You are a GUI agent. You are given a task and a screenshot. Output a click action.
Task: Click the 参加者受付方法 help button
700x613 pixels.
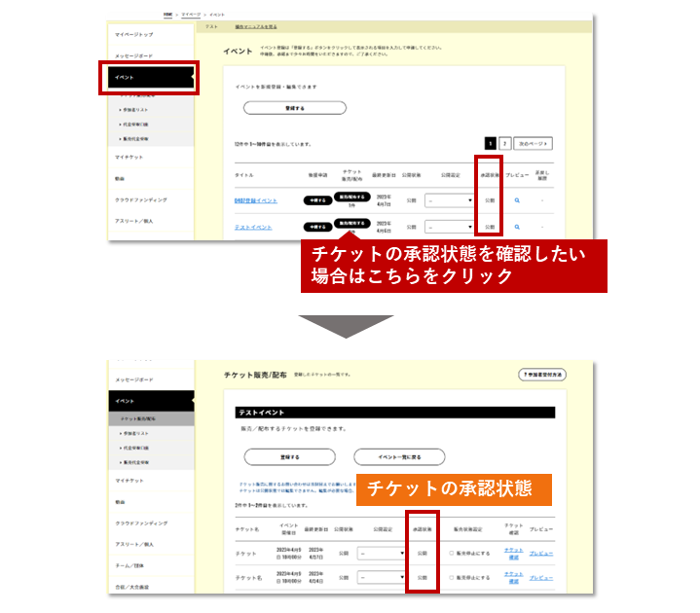click(542, 374)
